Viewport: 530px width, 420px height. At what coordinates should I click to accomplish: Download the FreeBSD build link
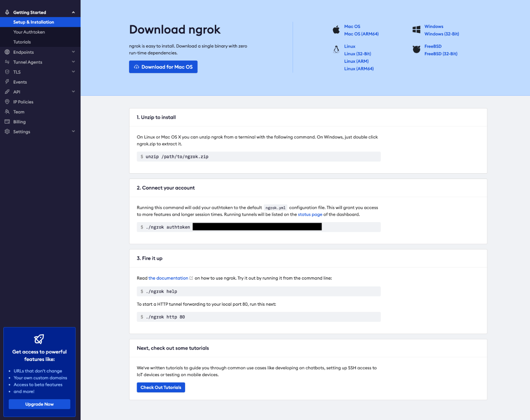coord(433,46)
